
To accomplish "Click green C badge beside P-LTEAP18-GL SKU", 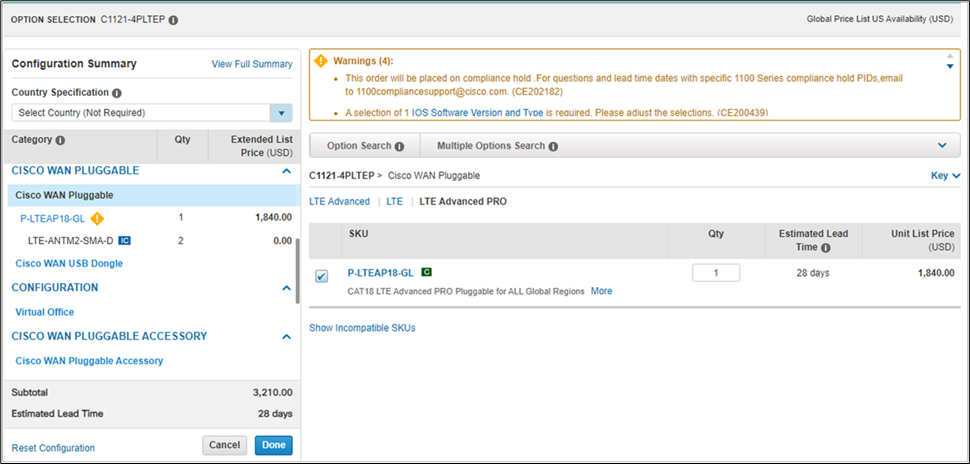I will pyautogui.click(x=426, y=272).
